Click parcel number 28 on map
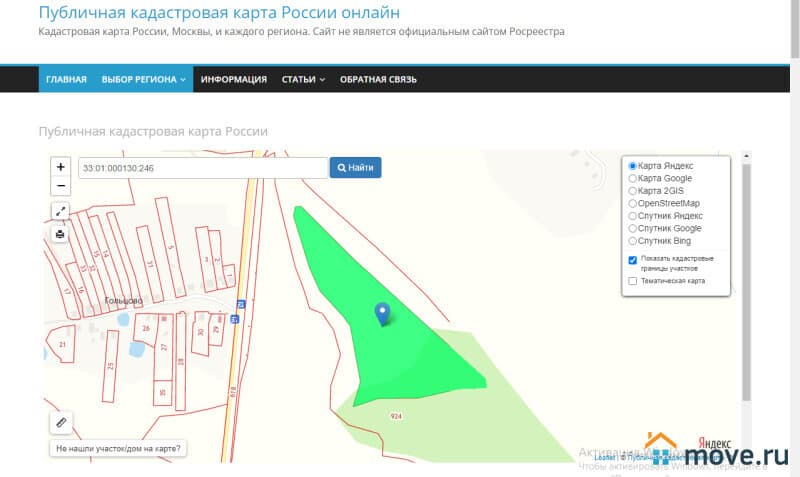Viewport: 800px width, 477px height. 180,362
